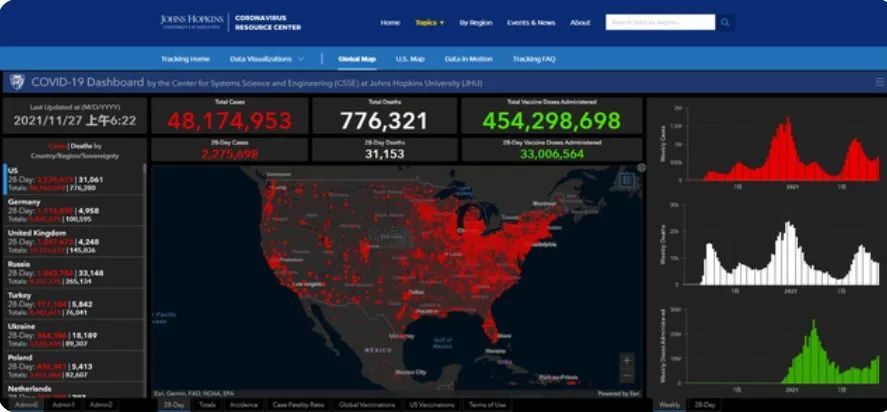Select Netherlands in the country list
The image size is (887, 412).
74,392
